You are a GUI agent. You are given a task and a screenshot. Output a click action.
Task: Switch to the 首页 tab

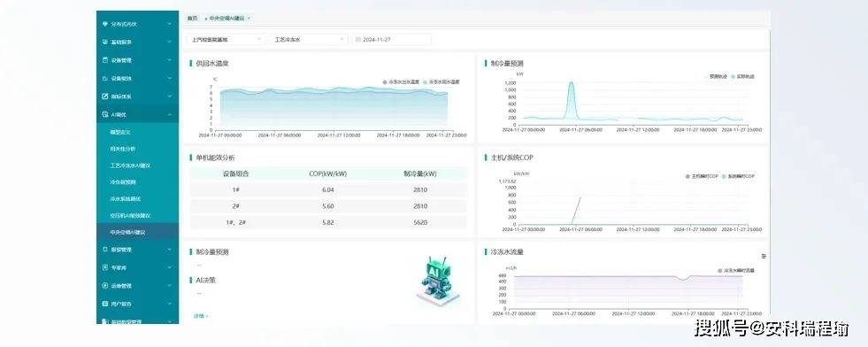(192, 19)
